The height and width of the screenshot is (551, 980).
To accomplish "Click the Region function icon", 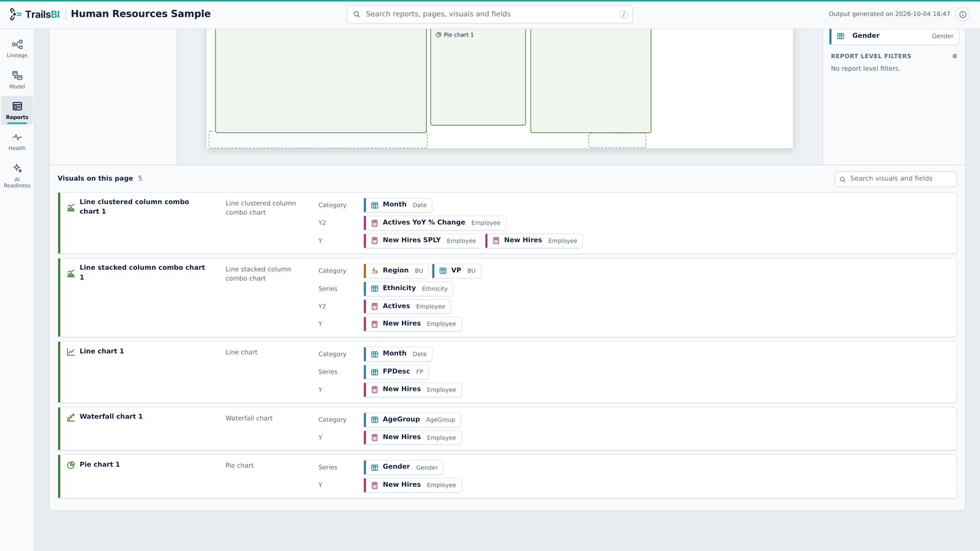I will (375, 271).
